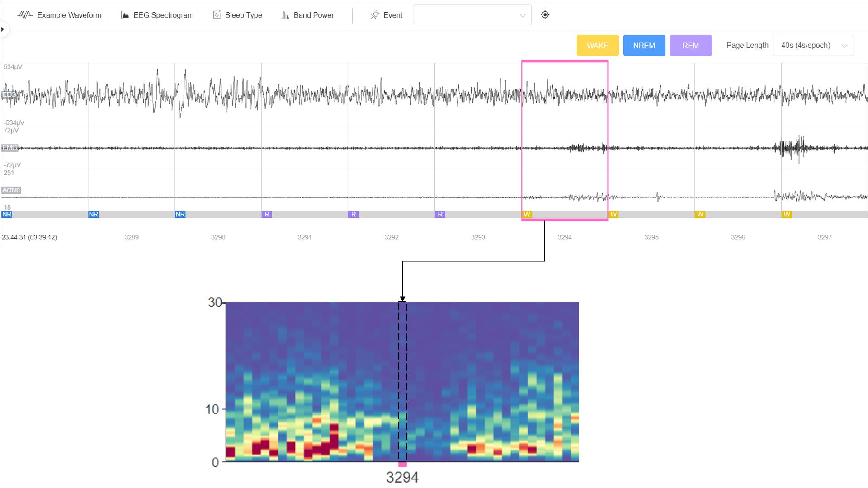Click the Example Waveform icon
Screen dimensions: 868x488
pyautogui.click(x=25, y=15)
